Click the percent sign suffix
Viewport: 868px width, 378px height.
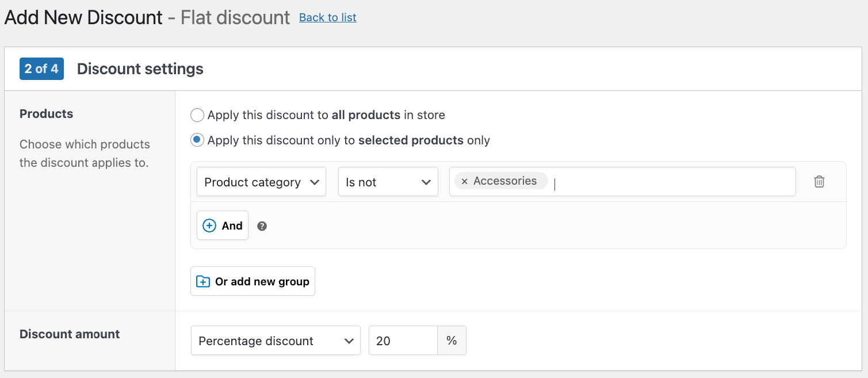[x=452, y=341]
